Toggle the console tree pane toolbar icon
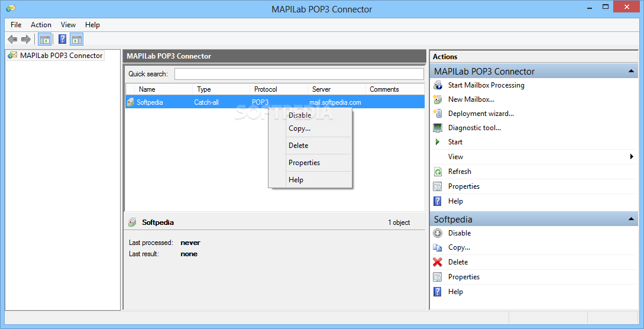 point(44,40)
